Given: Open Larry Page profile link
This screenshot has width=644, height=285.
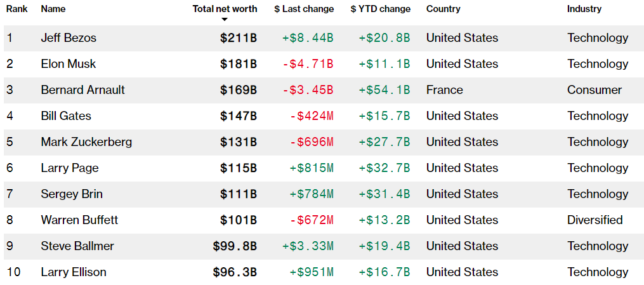Looking at the screenshot, I should pos(70,168).
